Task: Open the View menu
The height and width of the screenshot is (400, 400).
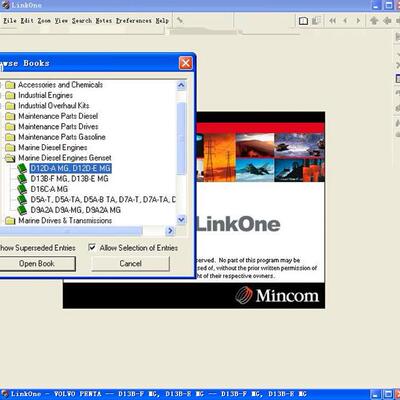Action: click(x=61, y=21)
